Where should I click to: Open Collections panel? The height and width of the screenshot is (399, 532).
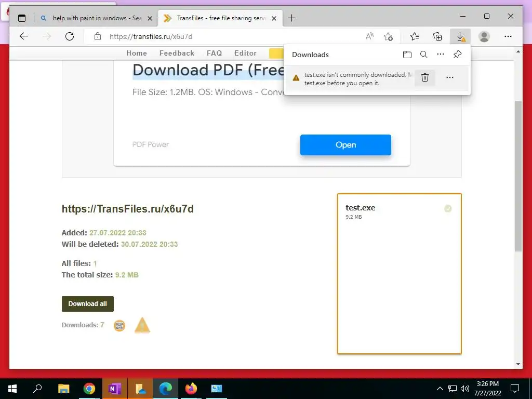(437, 36)
